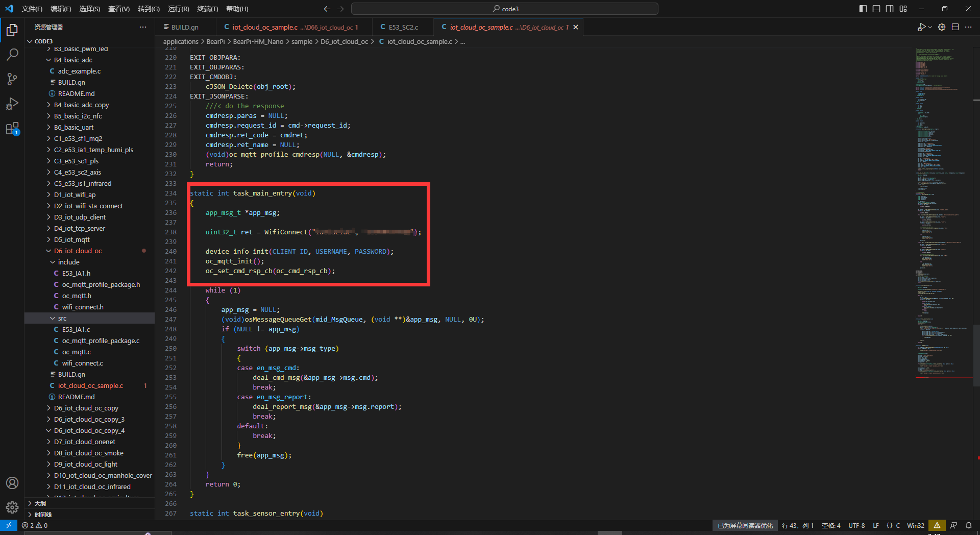The width and height of the screenshot is (980, 535).
Task: Open the Source Control view
Action: point(12,79)
